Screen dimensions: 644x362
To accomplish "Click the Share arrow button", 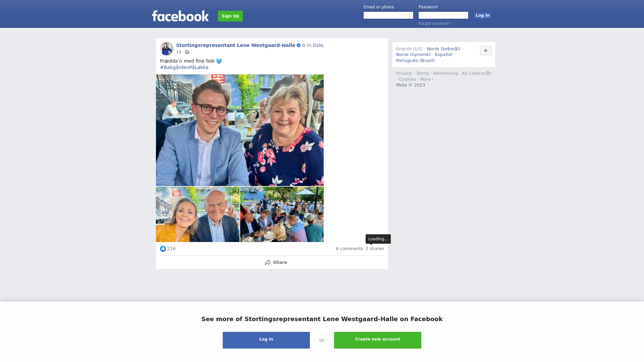I will click(276, 262).
